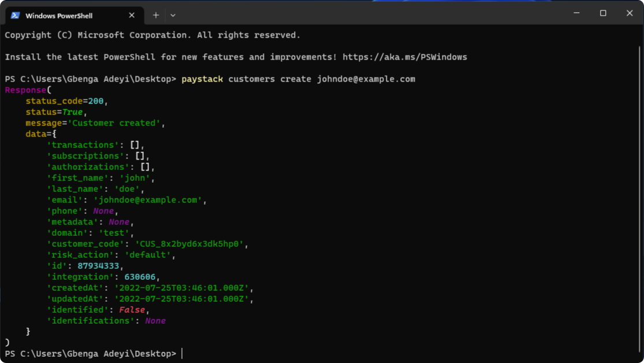The image size is (644, 363).
Task: Click the status_code=200 line
Action: pos(66,101)
